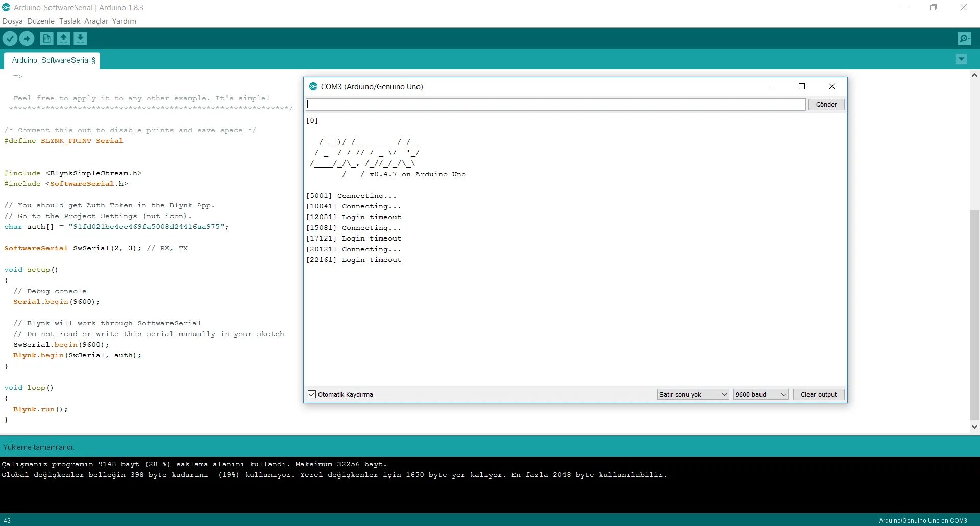Click the '[12081] Login timeout' output line
Screen dimensions: 980x526
coord(354,217)
